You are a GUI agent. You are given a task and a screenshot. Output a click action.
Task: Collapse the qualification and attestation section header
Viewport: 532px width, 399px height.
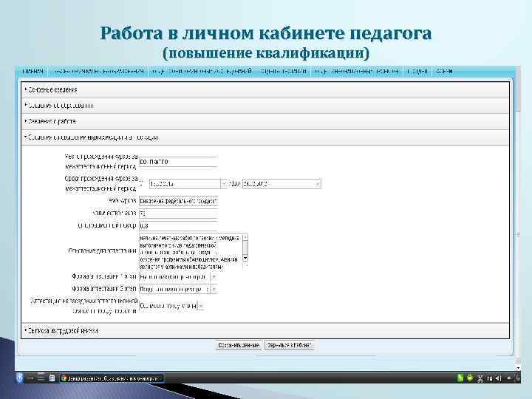[x=265, y=137]
